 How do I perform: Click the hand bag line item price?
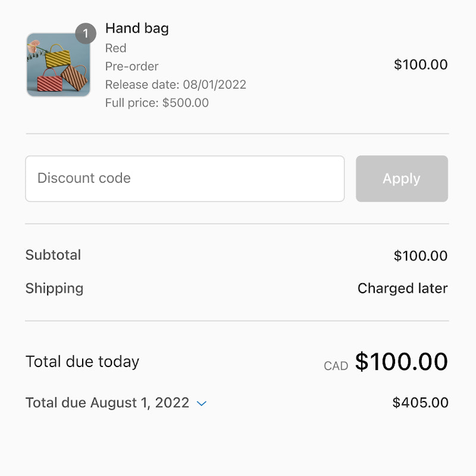click(x=421, y=65)
